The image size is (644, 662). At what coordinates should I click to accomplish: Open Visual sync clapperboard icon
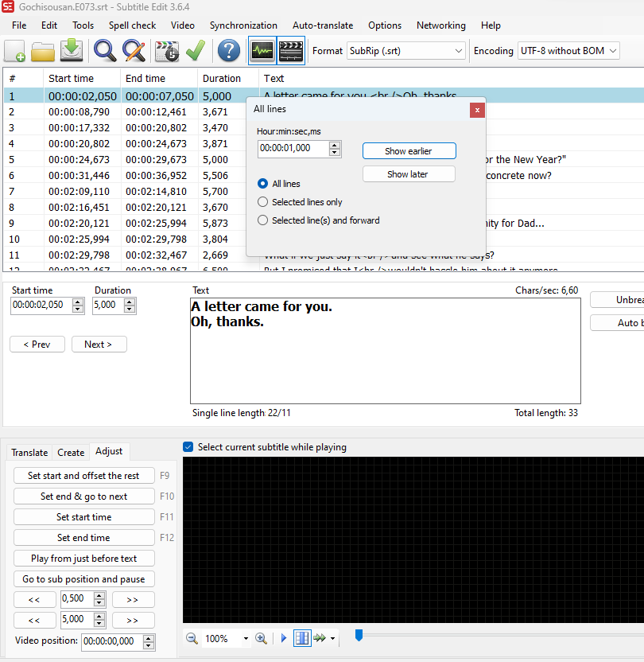coord(167,51)
